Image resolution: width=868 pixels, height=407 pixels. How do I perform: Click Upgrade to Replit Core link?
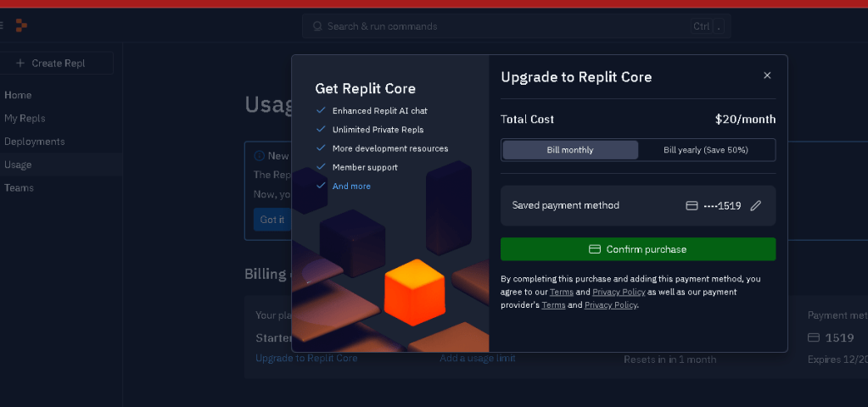[x=306, y=359]
